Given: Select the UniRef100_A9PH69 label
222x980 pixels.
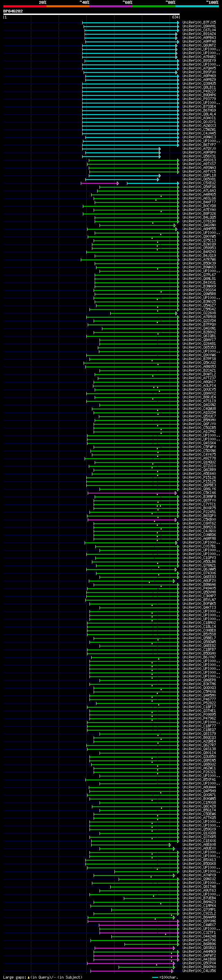Looking at the screenshot, I should coord(199,76).
